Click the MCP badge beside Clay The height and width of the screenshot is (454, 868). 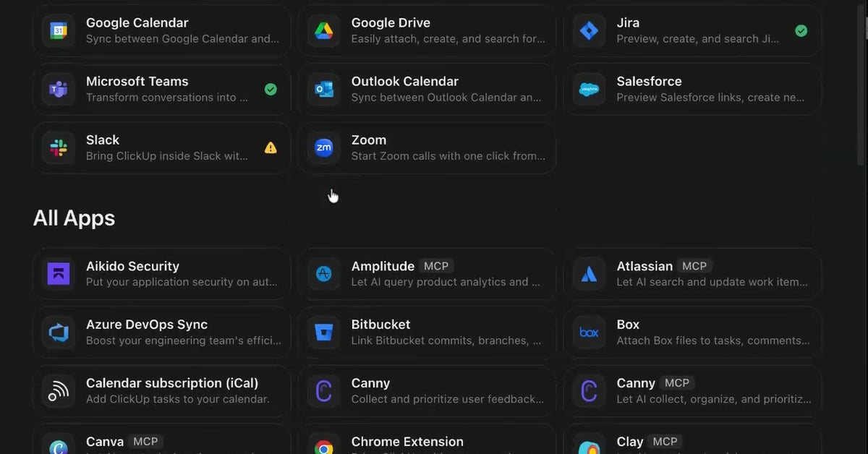coord(665,442)
